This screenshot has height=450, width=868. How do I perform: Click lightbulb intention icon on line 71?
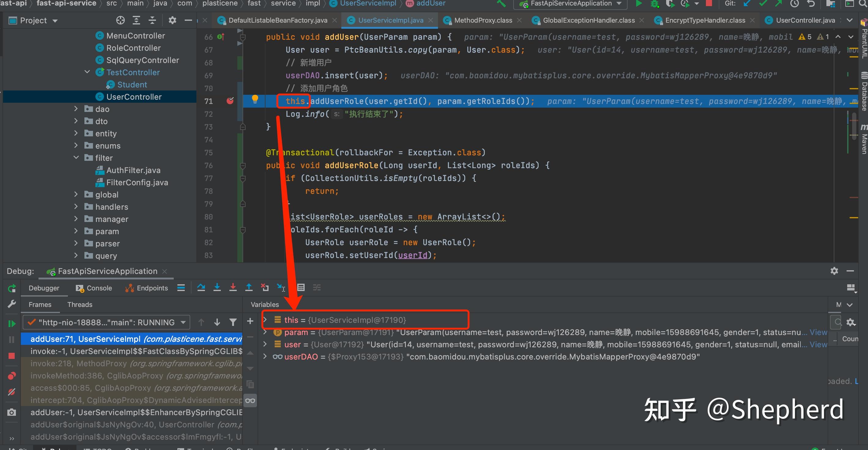pyautogui.click(x=255, y=99)
